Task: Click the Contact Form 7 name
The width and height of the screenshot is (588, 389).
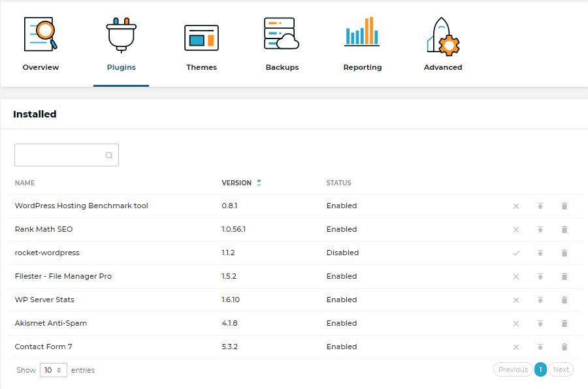Action: click(x=44, y=347)
